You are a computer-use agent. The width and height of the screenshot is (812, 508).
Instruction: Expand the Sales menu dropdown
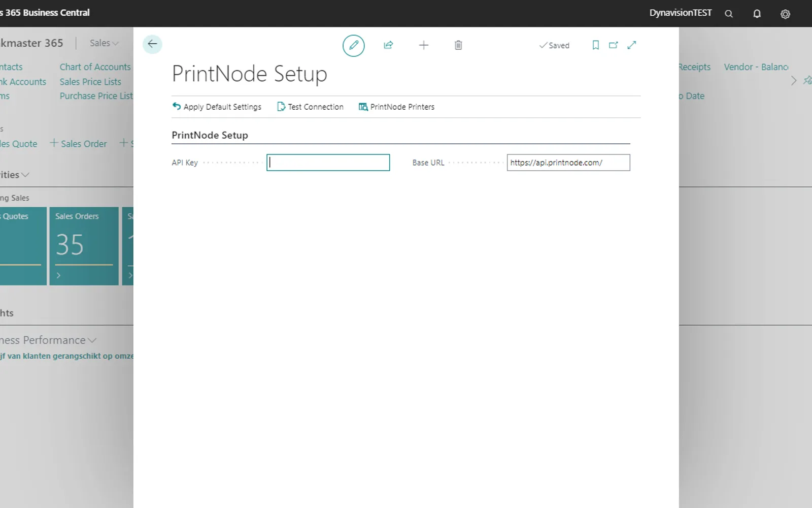click(x=104, y=43)
